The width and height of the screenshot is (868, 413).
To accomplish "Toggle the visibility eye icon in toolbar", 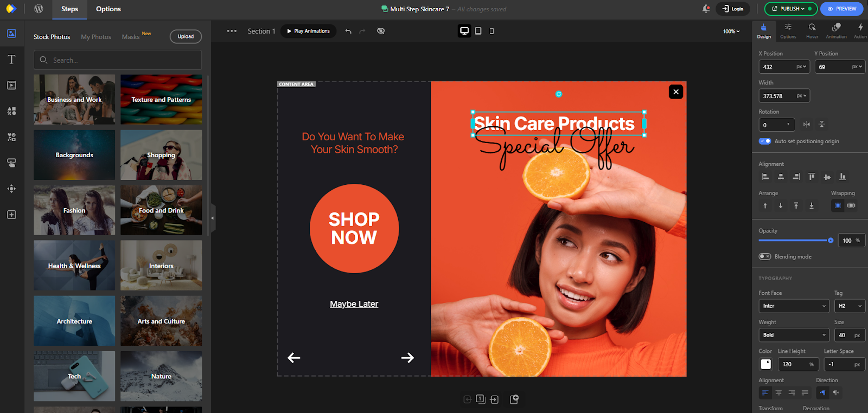I will [381, 31].
